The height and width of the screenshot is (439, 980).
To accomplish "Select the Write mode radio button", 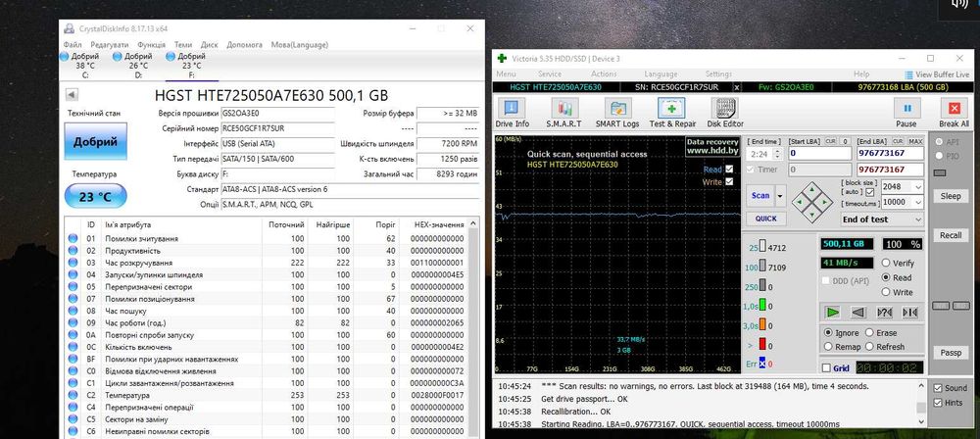I will tap(886, 292).
